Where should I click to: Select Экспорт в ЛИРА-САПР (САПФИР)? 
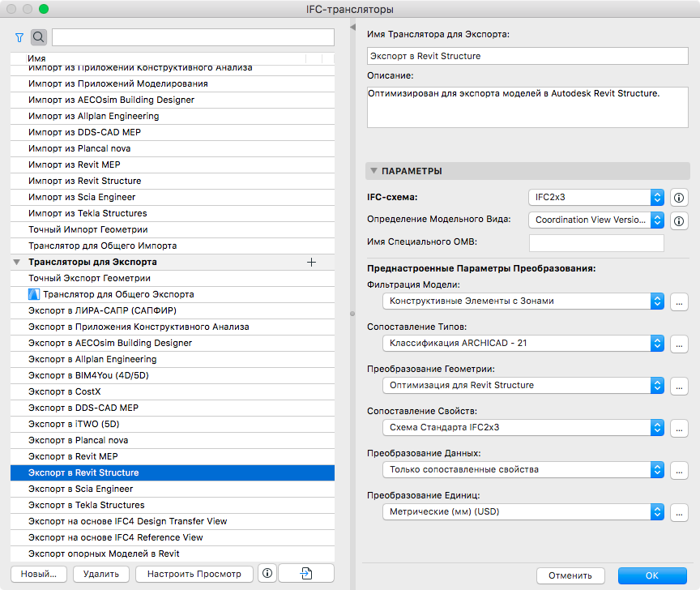(173, 311)
